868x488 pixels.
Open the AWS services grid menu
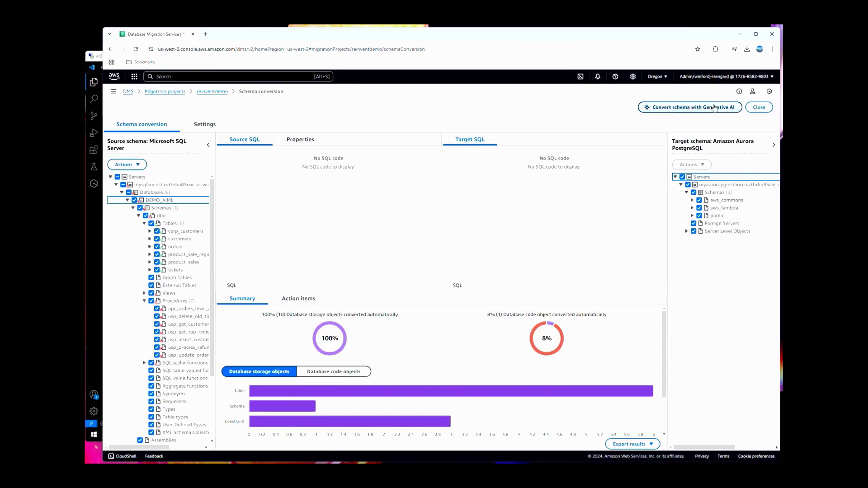pyautogui.click(x=134, y=76)
